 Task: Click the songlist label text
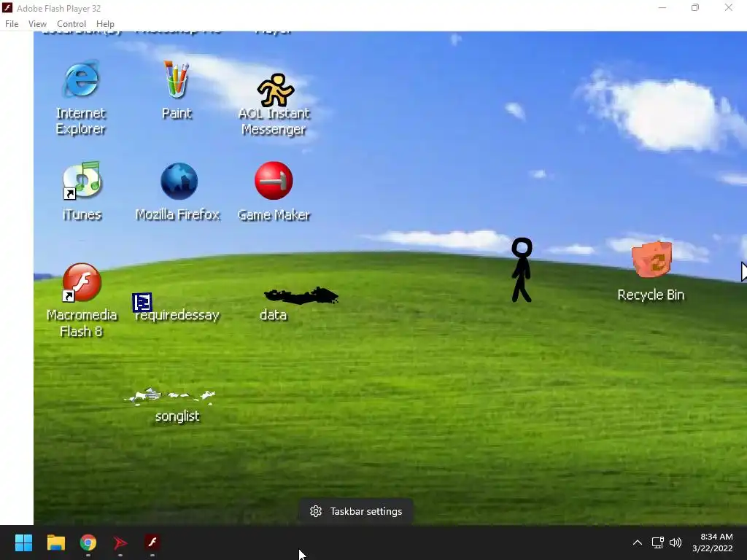tap(177, 416)
